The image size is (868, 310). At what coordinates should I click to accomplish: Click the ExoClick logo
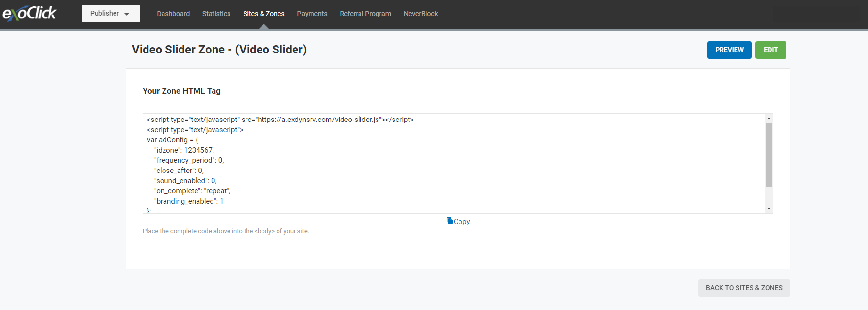click(x=30, y=13)
